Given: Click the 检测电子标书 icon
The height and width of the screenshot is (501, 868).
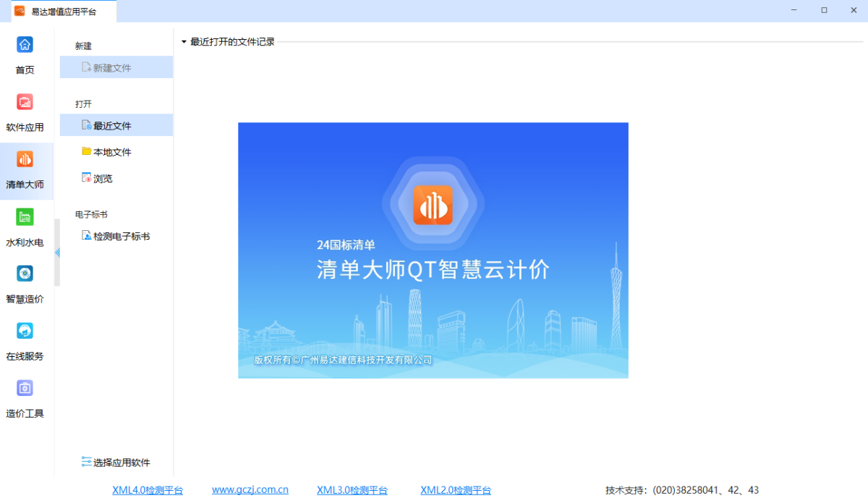Looking at the screenshot, I should click(87, 235).
